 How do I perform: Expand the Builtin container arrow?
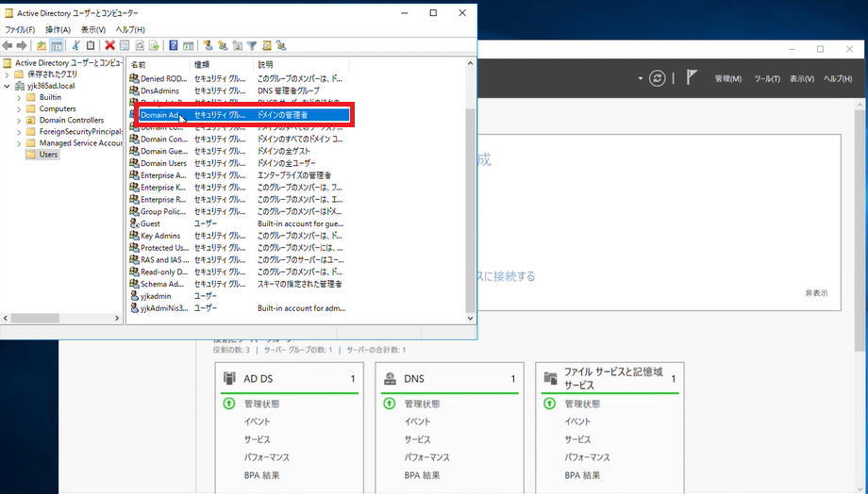(x=19, y=97)
